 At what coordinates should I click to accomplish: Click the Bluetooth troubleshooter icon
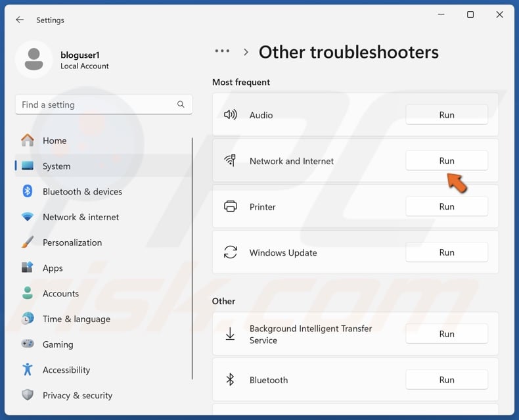(x=230, y=380)
